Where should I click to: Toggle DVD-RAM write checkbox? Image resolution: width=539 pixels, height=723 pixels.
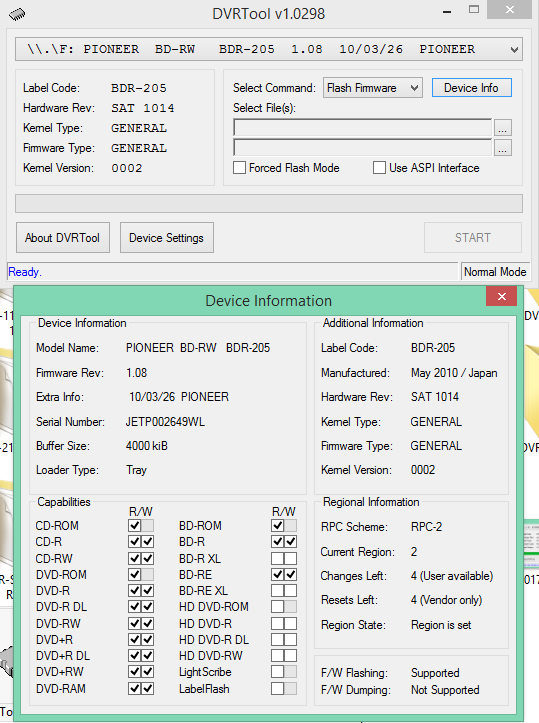148,688
